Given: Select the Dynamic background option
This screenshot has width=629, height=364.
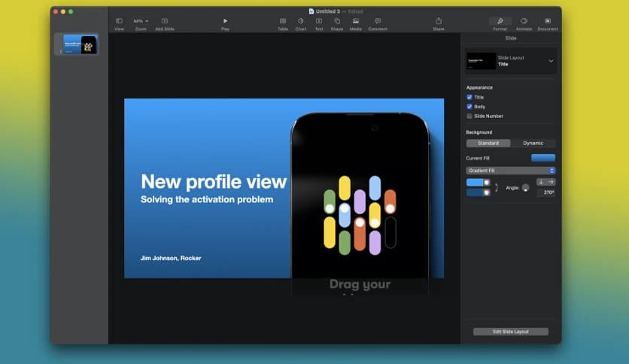Looking at the screenshot, I should coord(533,143).
